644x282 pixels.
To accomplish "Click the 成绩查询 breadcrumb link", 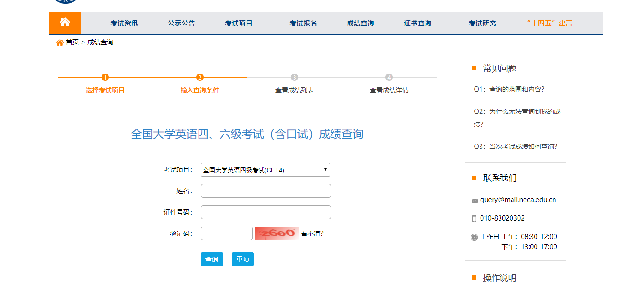I will pos(100,42).
